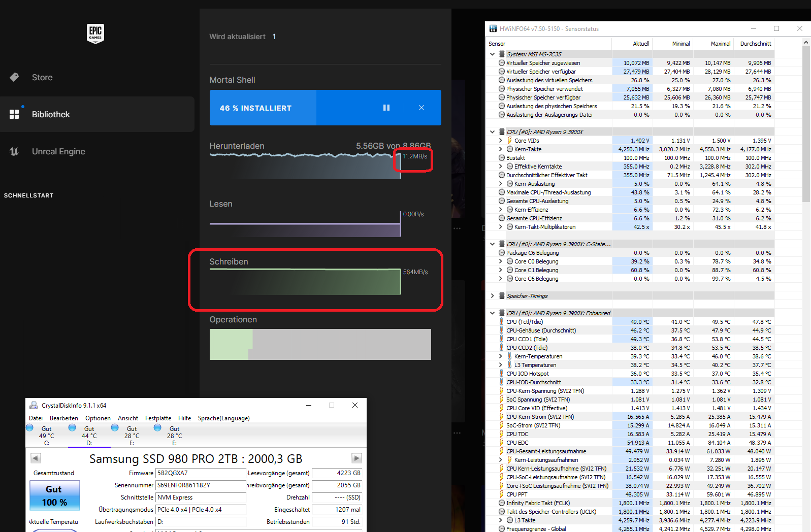811x532 pixels.
Task: Click the Sensor column header
Action: pyautogui.click(x=548, y=44)
